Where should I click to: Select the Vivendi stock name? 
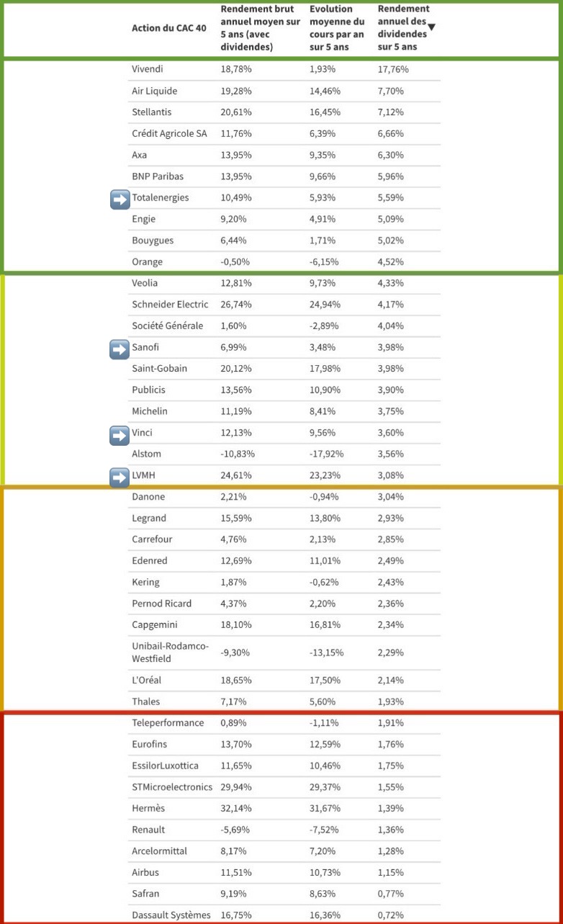[x=148, y=70]
